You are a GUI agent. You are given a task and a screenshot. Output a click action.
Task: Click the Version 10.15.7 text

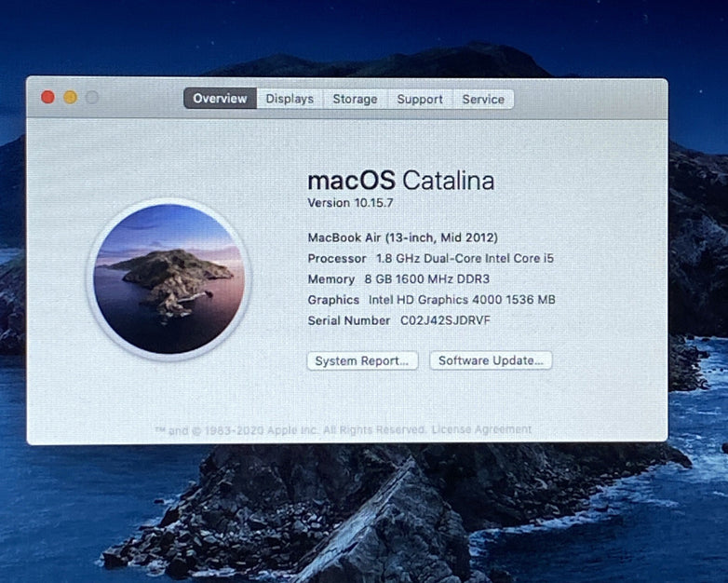pos(351,203)
